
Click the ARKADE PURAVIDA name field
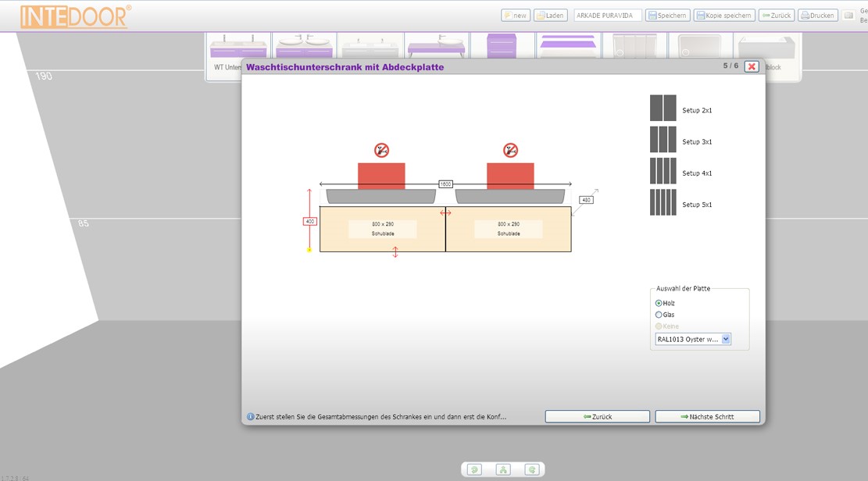(607, 16)
